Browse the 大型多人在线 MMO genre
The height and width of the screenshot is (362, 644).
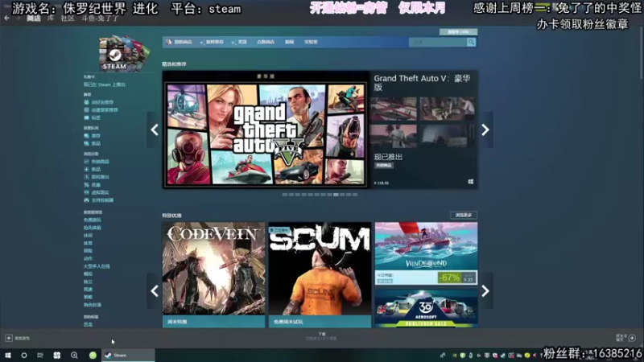click(97, 266)
